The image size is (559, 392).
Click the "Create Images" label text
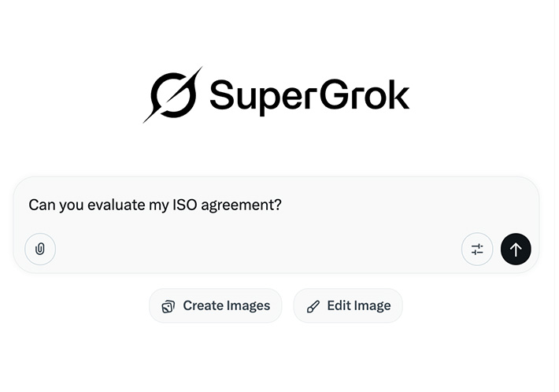point(226,306)
